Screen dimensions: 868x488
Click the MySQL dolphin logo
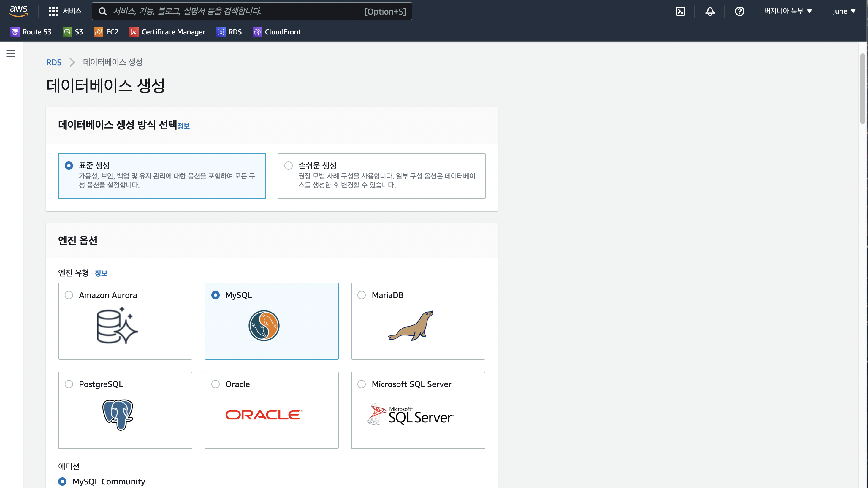[x=264, y=326]
